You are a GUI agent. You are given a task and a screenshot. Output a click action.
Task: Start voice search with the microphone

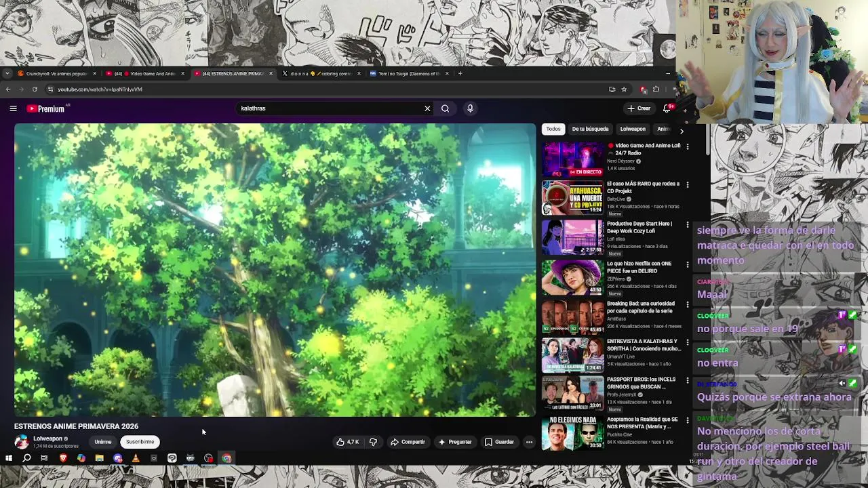(470, 108)
